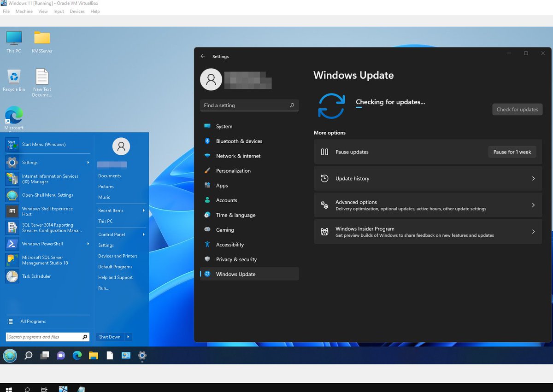Open VirtualBox Input menu

[x=59, y=11]
